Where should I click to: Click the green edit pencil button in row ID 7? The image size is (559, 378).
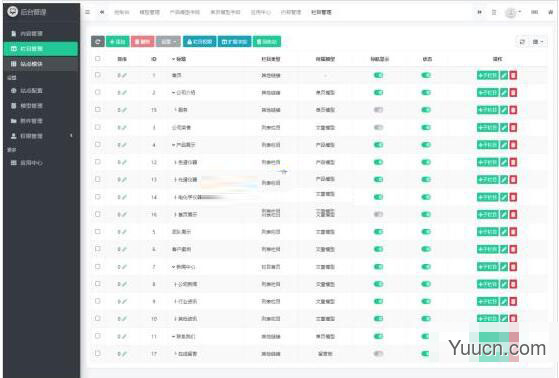504,266
